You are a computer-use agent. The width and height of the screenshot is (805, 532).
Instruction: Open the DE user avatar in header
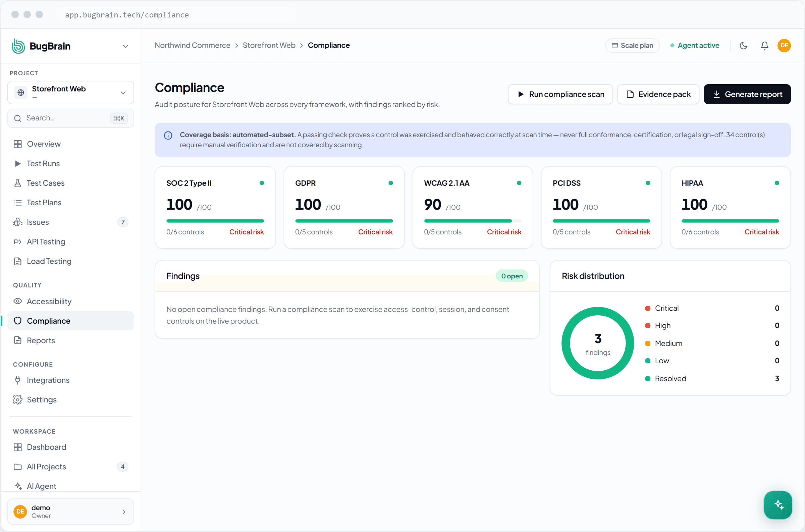(x=784, y=46)
